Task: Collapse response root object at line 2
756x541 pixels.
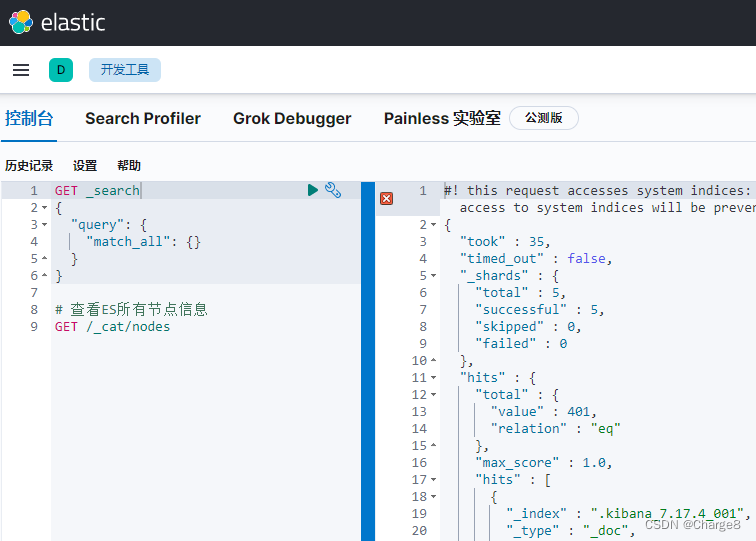Action: pyautogui.click(x=433, y=225)
